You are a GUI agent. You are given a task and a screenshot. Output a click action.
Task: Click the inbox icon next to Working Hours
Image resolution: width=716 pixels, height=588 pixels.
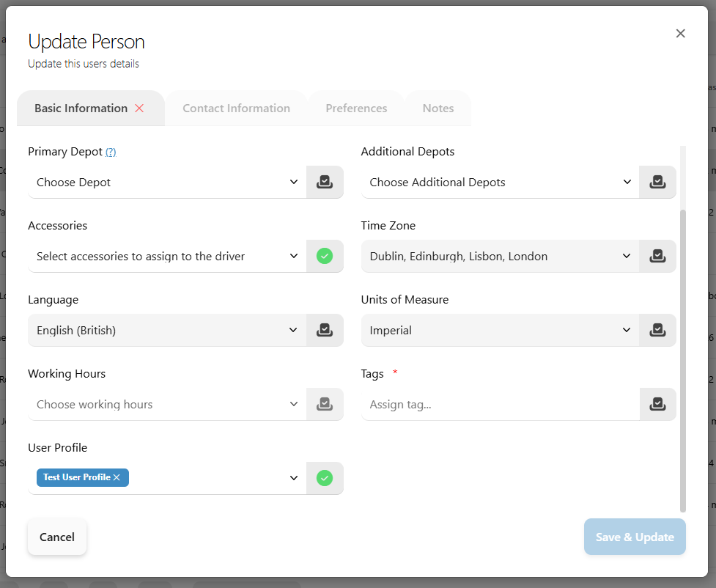pos(325,404)
